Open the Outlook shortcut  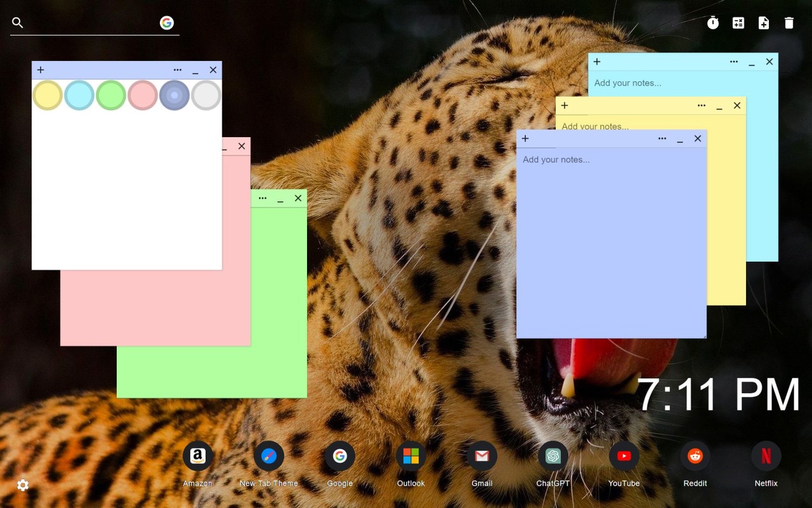point(411,457)
